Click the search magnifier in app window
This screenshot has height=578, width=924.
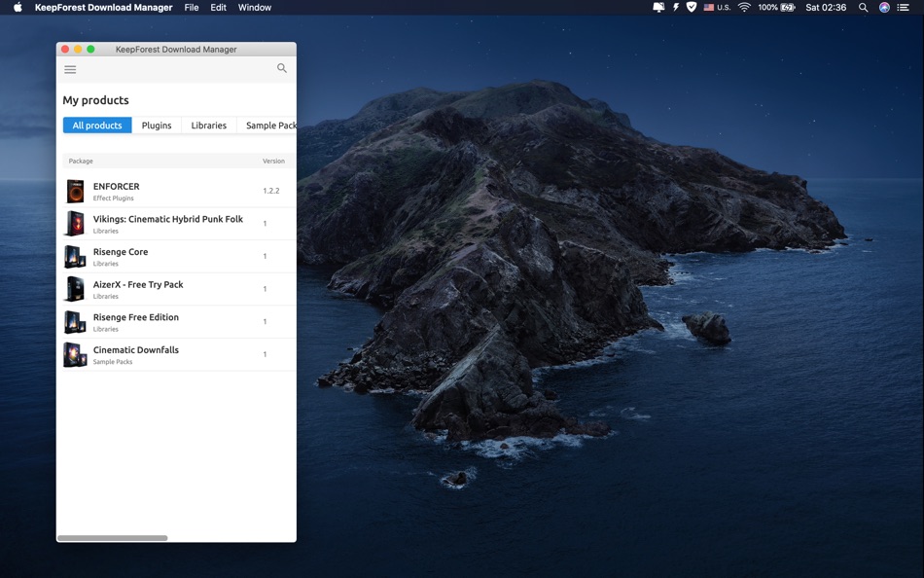[x=282, y=68]
